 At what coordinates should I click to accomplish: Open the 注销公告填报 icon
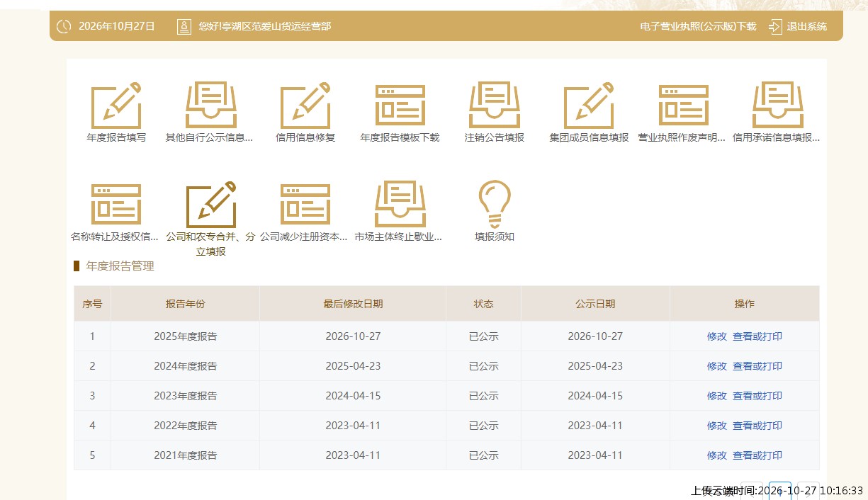pos(495,106)
